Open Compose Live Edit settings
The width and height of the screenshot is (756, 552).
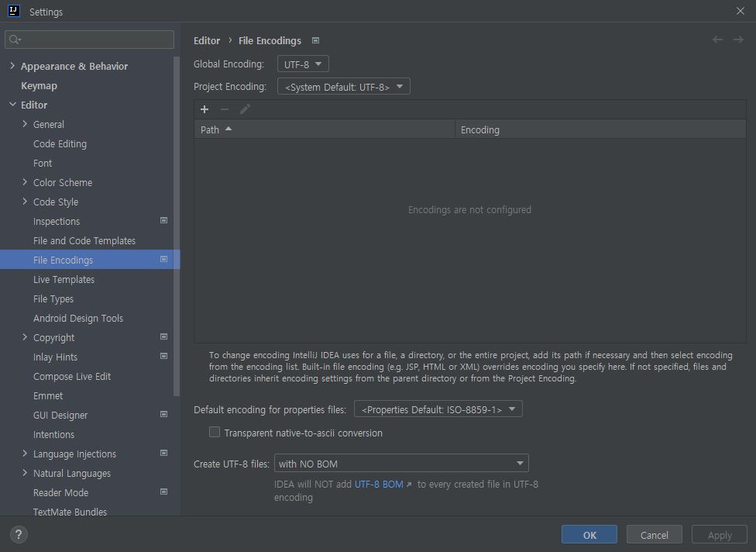coord(72,376)
